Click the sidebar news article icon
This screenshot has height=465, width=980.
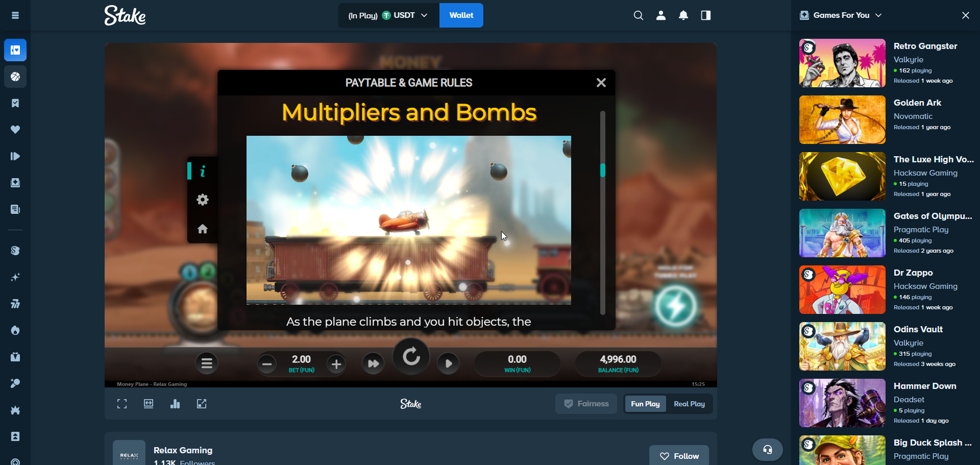[x=15, y=209]
